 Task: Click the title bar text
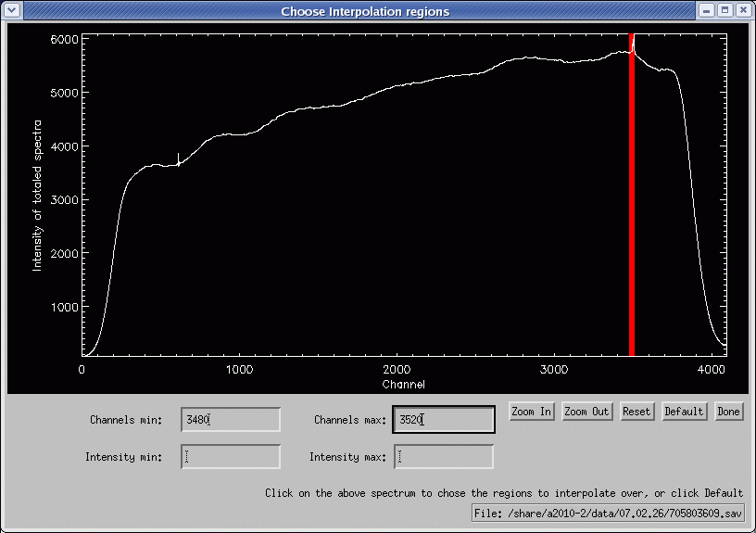[365, 11]
